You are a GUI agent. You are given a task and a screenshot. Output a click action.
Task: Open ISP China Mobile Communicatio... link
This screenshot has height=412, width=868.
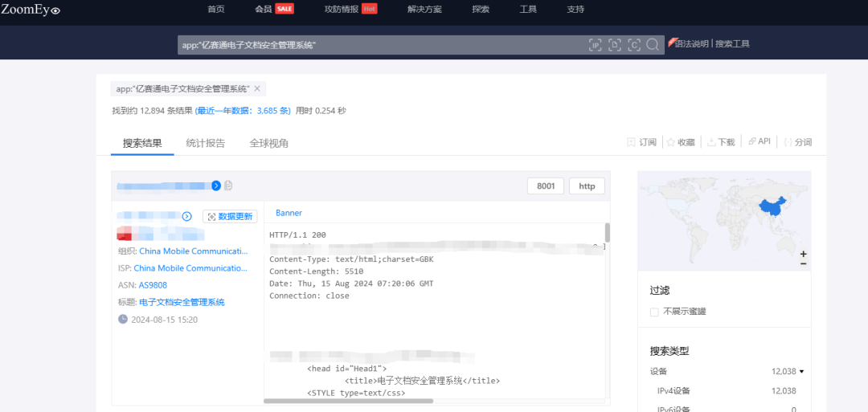(190, 268)
